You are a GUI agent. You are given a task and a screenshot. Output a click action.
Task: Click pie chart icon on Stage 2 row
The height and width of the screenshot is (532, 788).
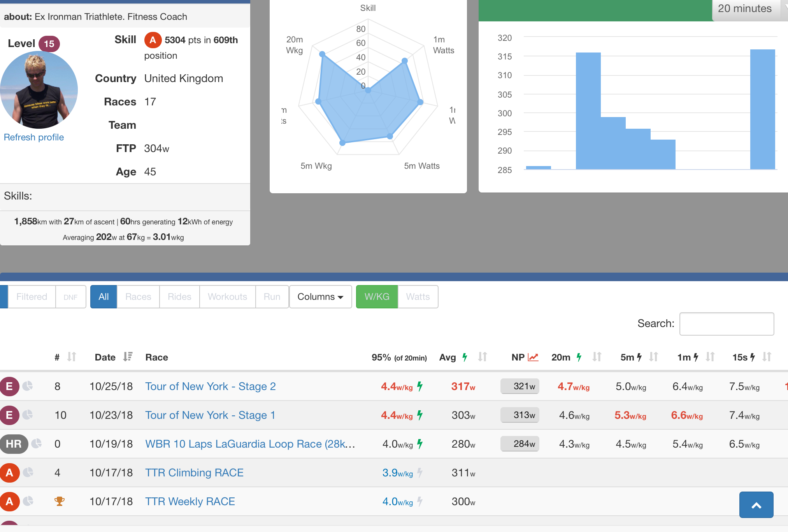pyautogui.click(x=28, y=386)
